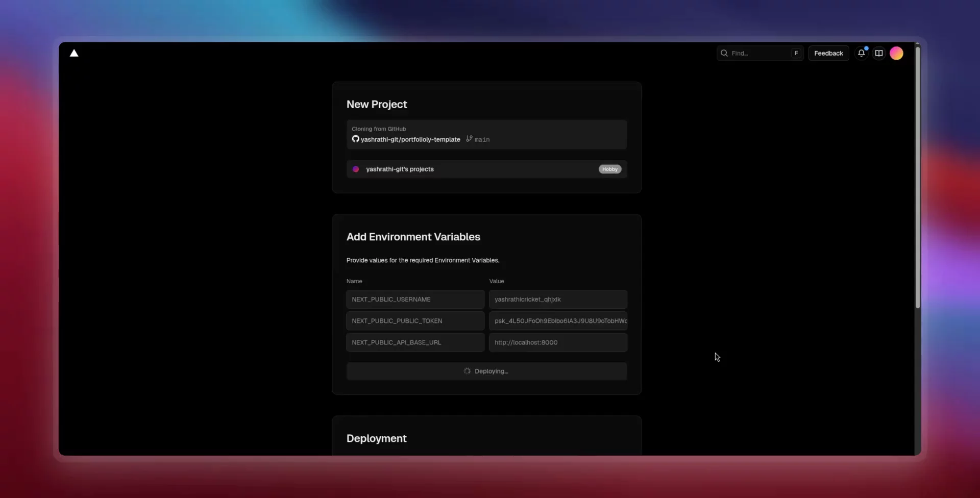The image size is (980, 498).
Task: Click the deploying spinner icon
Action: click(467, 371)
